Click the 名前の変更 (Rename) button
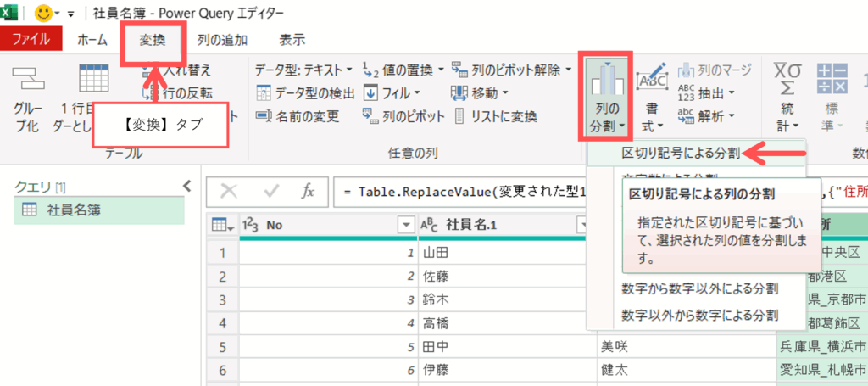This screenshot has width=868, height=386. click(298, 116)
